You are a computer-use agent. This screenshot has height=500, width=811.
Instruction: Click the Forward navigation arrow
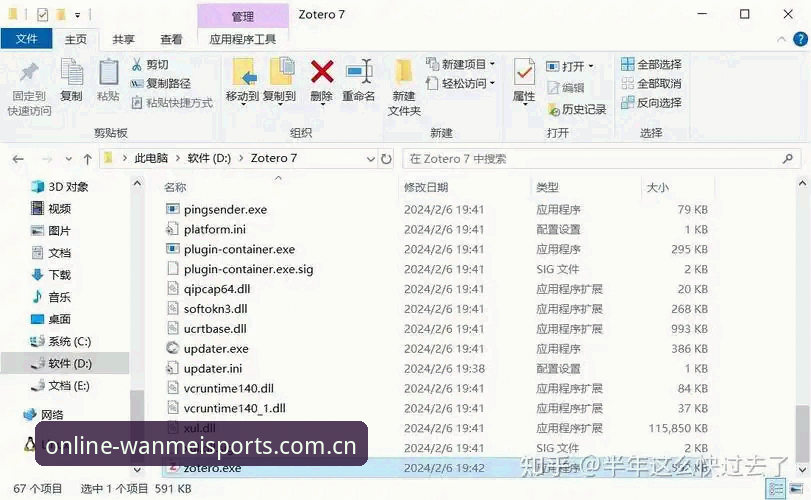(x=47, y=159)
